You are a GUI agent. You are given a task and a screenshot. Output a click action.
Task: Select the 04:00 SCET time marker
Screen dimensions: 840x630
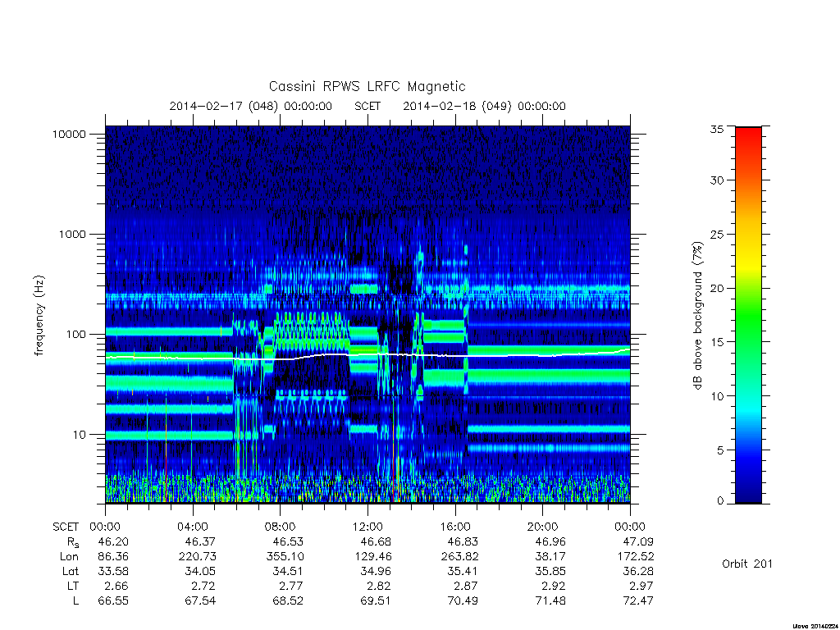(x=192, y=527)
